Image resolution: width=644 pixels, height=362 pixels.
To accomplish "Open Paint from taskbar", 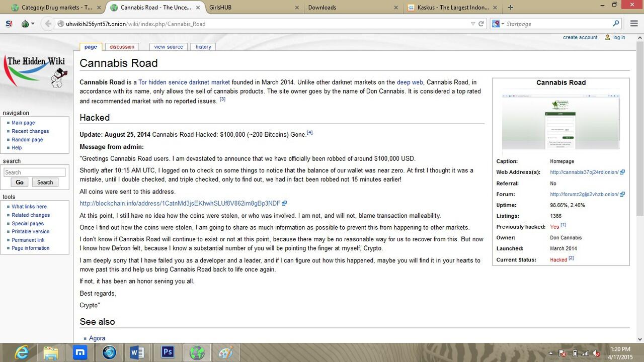I will [x=225, y=353].
